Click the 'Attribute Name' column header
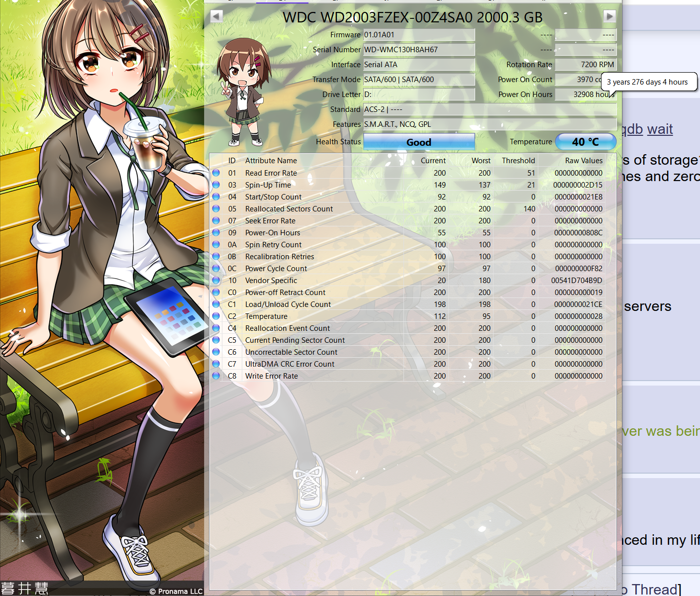 click(271, 161)
